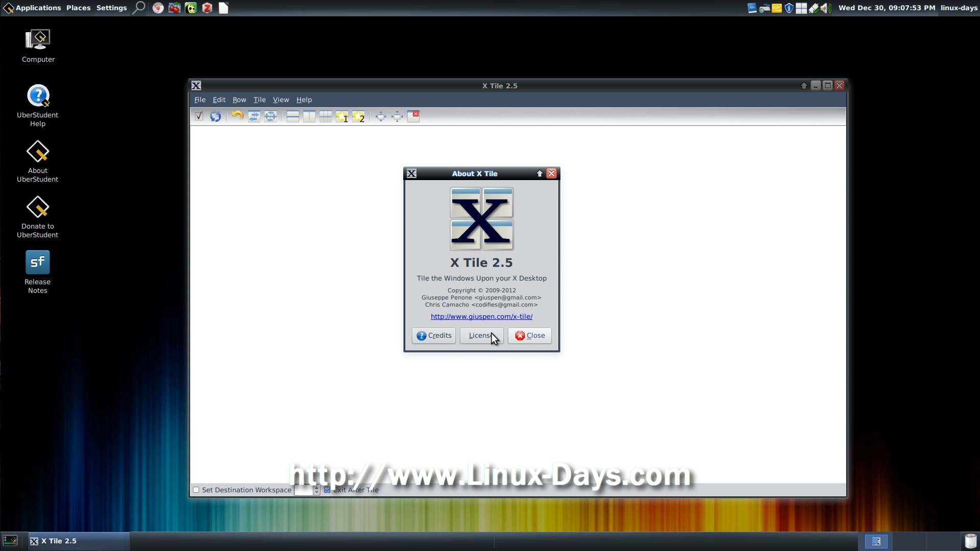Undo last tiling with yellow arrow icon
This screenshot has height=551, width=980.
[237, 116]
